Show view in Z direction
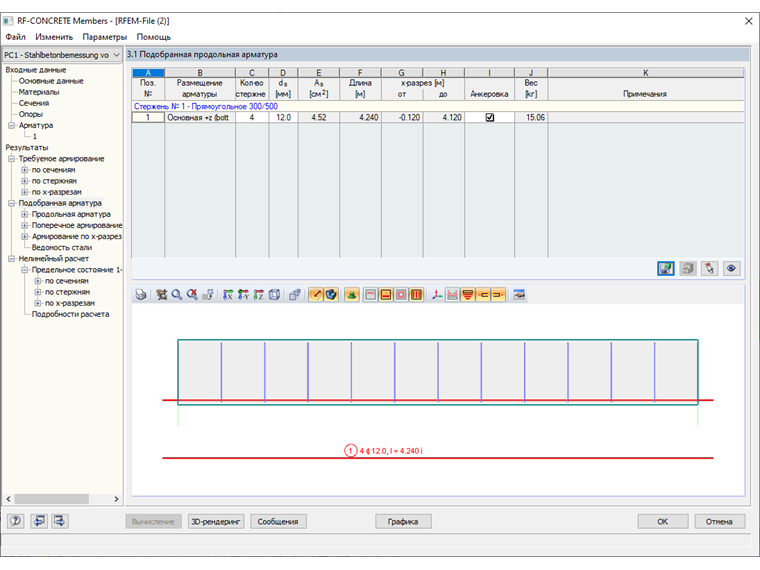This screenshot has height=570, width=760. 259,295
